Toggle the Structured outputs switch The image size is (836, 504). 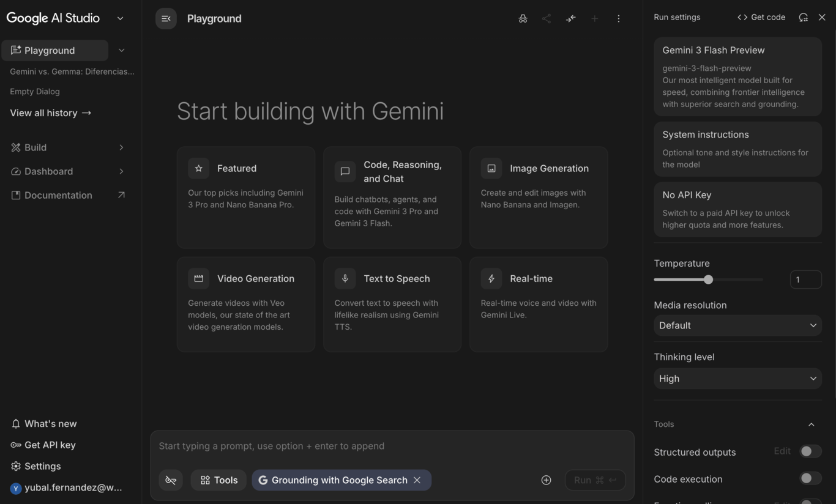click(x=810, y=451)
